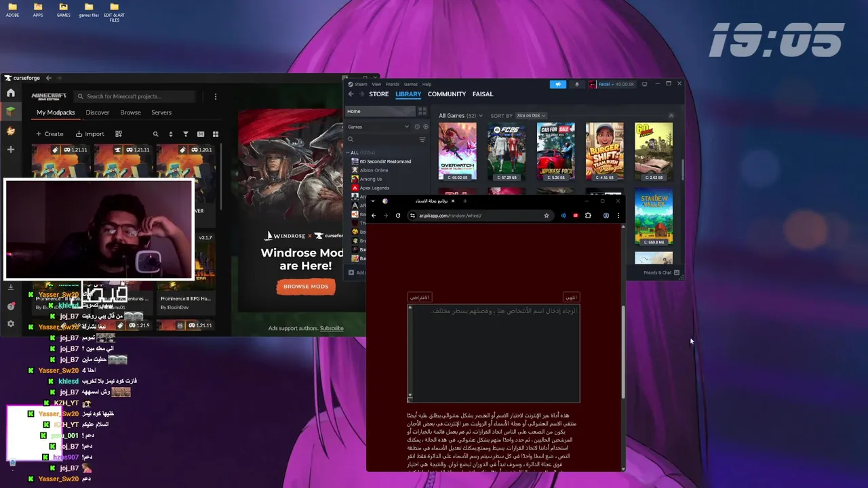Click the recent clock icon in Steam sidebar
Viewport: 868px width, 488px height.
click(417, 127)
